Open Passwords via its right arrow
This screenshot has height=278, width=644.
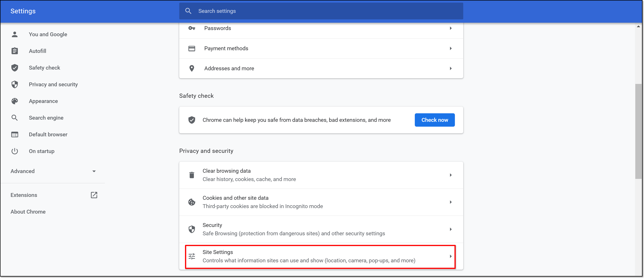(x=451, y=28)
